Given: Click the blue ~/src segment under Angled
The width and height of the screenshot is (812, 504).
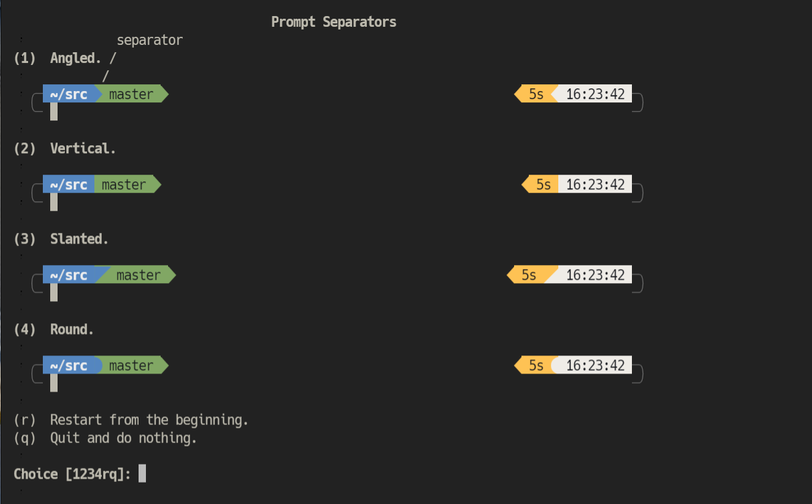Looking at the screenshot, I should click(x=69, y=94).
